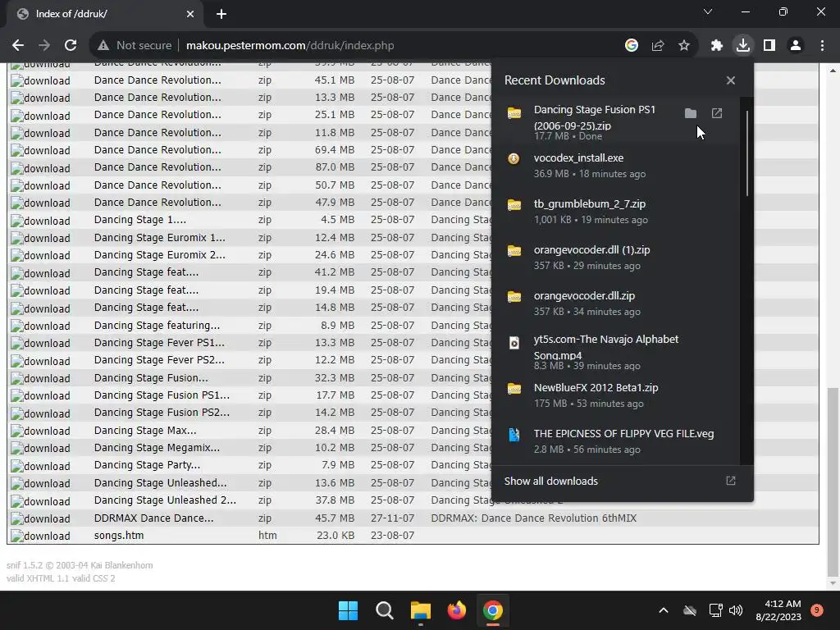Open a new browser tab
This screenshot has height=630, width=840.
pos(221,14)
